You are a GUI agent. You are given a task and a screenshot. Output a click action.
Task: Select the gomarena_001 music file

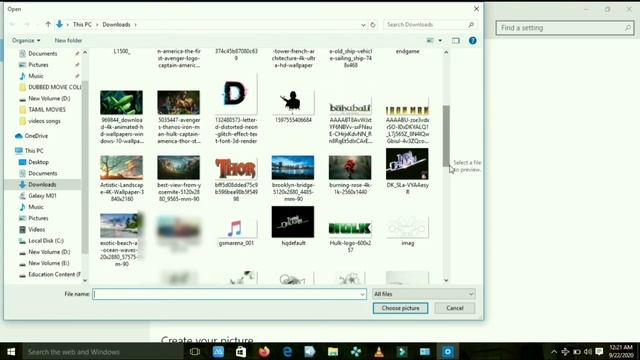tap(236, 229)
